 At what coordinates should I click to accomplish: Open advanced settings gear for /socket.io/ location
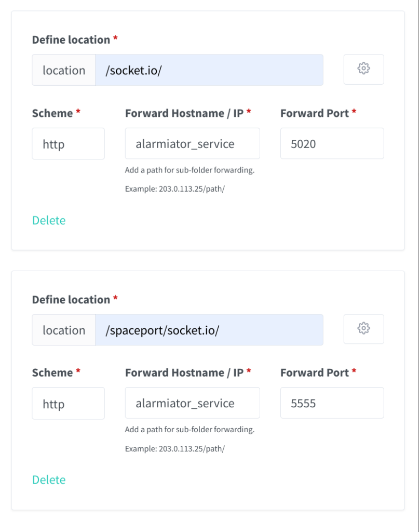(x=363, y=69)
